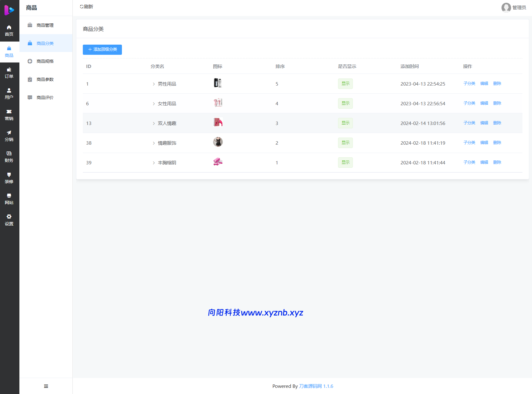Open the 设置 settings gear icon
Image resolution: width=532 pixels, height=394 pixels.
click(x=9, y=217)
